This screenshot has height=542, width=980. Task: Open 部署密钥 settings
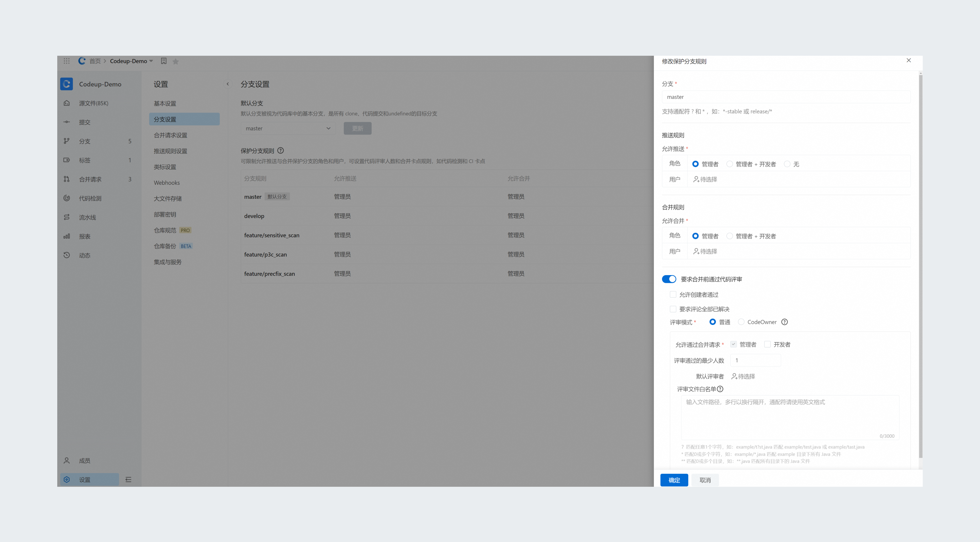(x=184, y=214)
